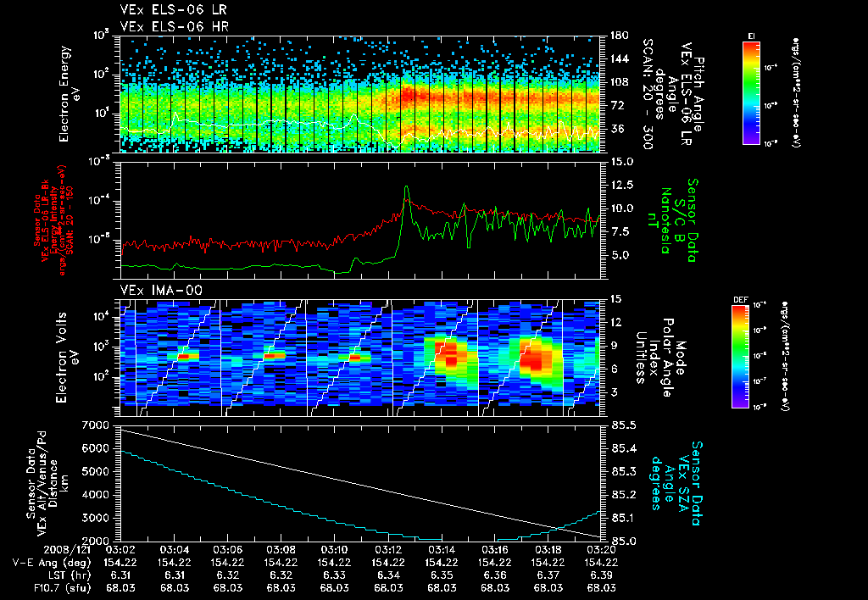Viewport: 868px width, 600px height.
Task: Click the 03:06 time tick label
Action: 227,550
